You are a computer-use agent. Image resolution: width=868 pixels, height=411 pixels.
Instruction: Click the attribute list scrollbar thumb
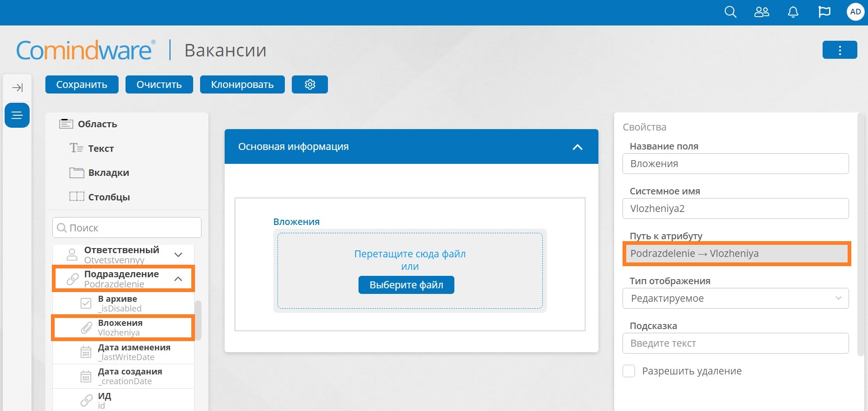tap(198, 320)
